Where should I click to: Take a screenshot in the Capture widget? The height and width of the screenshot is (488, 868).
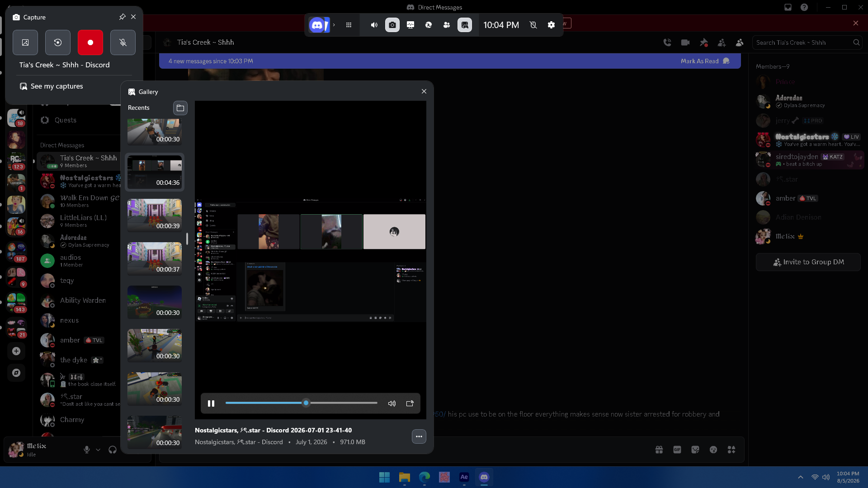pyautogui.click(x=25, y=42)
